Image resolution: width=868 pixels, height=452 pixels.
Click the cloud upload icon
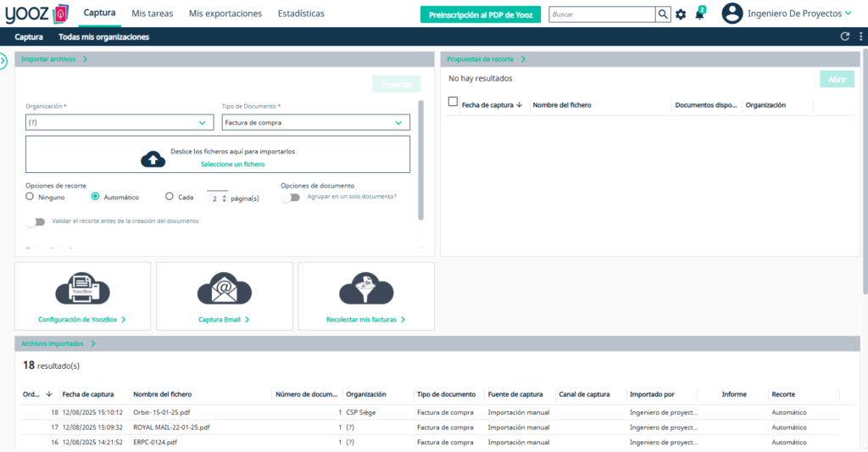pyautogui.click(x=153, y=159)
